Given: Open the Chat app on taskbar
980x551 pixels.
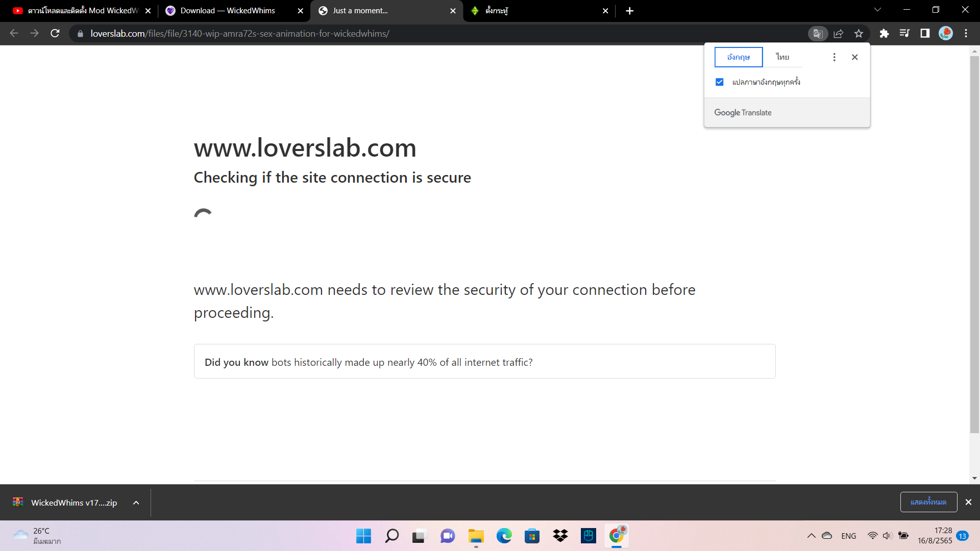Looking at the screenshot, I should point(448,536).
